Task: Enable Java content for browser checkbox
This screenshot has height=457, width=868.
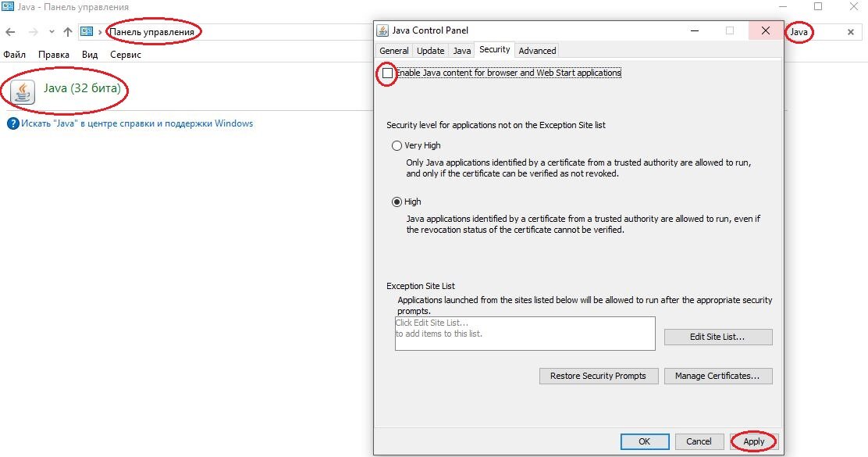Action: click(387, 73)
